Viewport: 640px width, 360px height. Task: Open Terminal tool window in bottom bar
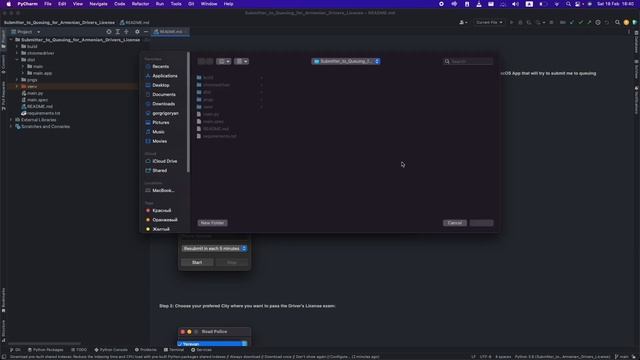[174, 350]
